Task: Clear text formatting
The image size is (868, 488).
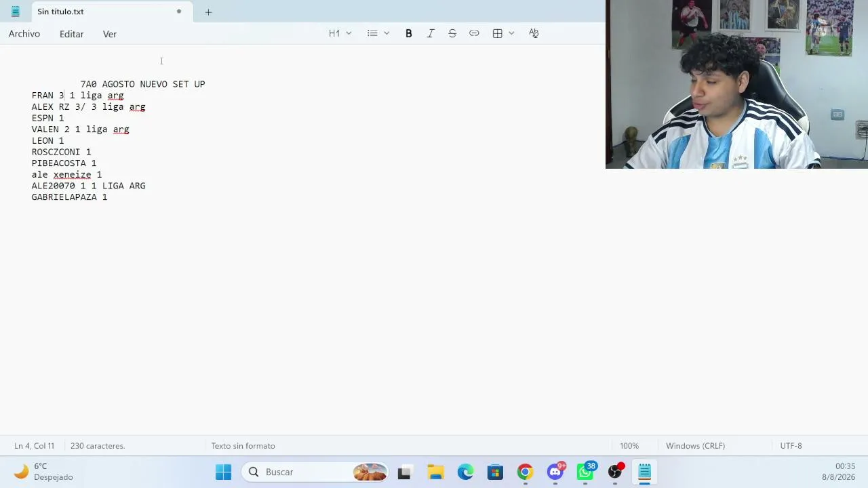Action: point(534,33)
